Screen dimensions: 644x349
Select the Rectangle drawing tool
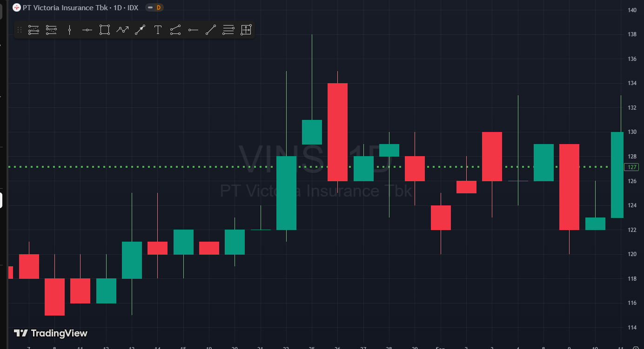pyautogui.click(x=105, y=30)
